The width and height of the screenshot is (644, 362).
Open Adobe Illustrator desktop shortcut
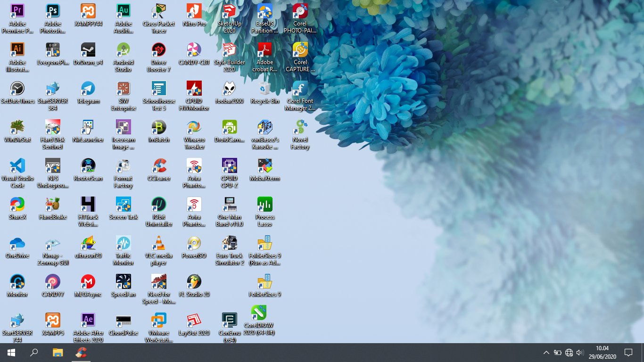point(17,57)
